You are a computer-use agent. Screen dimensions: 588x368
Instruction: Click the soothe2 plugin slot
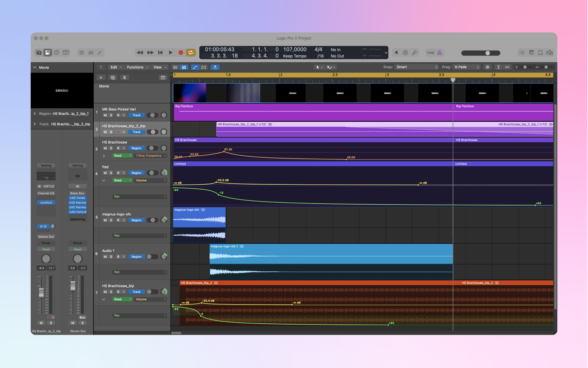coord(46,203)
